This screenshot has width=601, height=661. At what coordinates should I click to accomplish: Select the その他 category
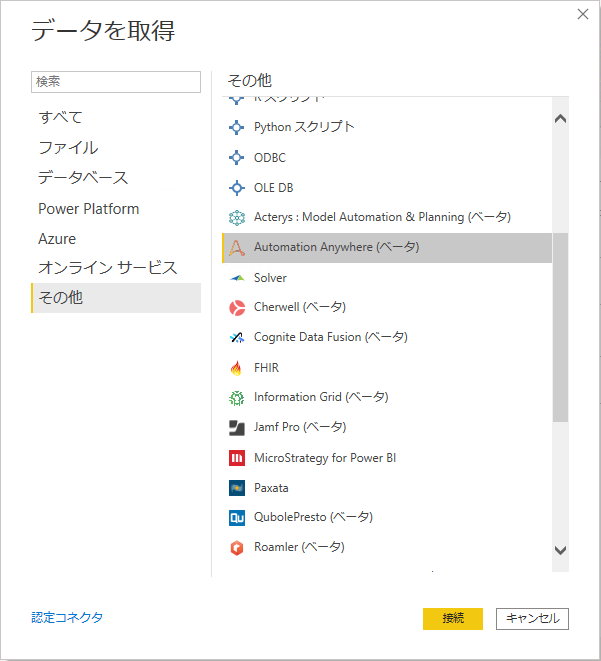[x=116, y=298]
